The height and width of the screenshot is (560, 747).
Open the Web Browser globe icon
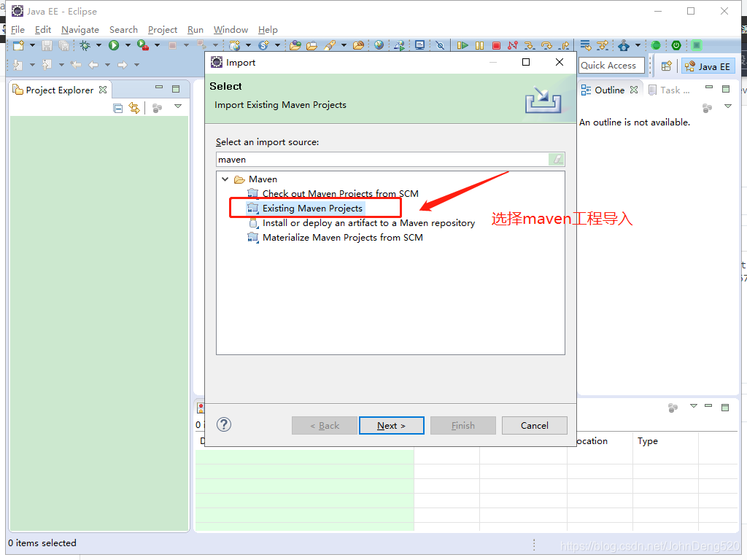(x=379, y=44)
